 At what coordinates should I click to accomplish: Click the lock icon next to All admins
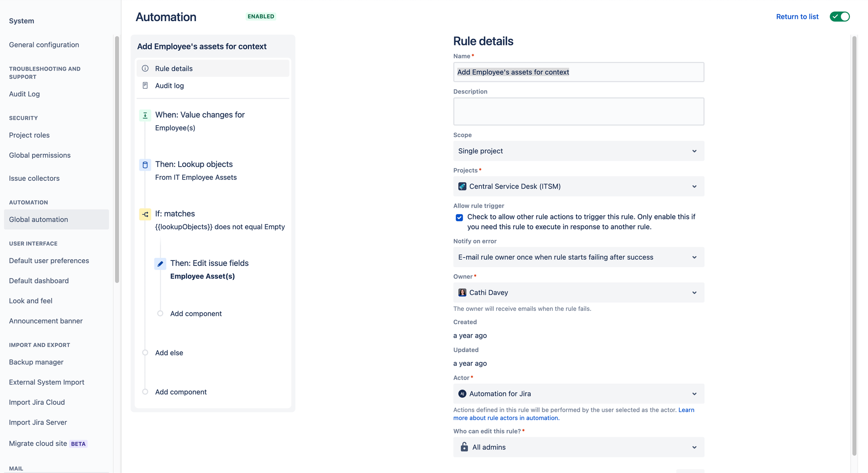pyautogui.click(x=464, y=447)
